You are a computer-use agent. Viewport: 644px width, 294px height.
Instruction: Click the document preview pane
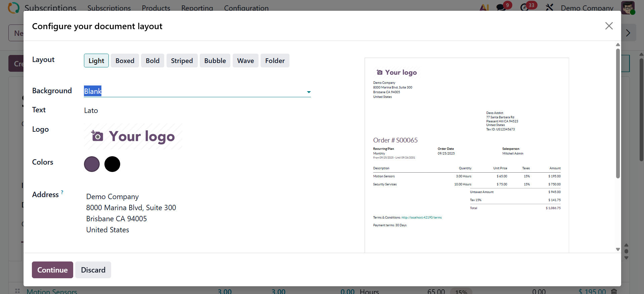pos(467,155)
